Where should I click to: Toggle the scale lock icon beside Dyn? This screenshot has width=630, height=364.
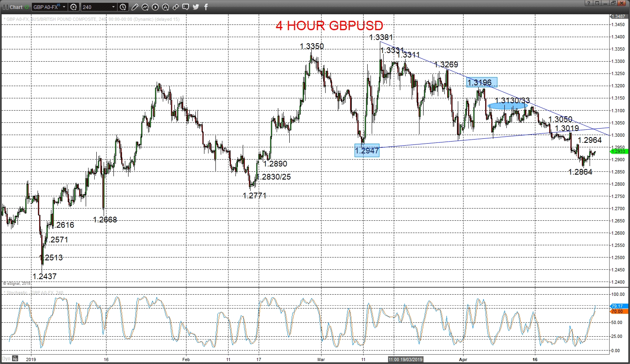pos(16,359)
